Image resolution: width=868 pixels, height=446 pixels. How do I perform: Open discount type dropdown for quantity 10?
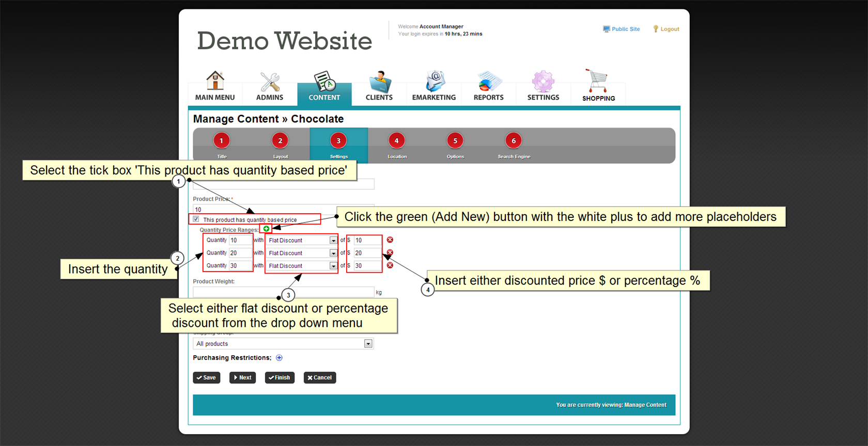point(333,241)
